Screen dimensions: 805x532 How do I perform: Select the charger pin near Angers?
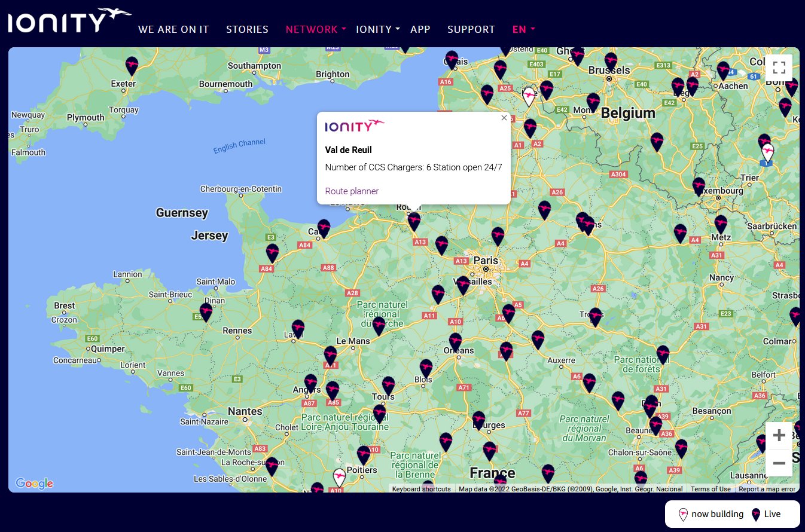(310, 383)
